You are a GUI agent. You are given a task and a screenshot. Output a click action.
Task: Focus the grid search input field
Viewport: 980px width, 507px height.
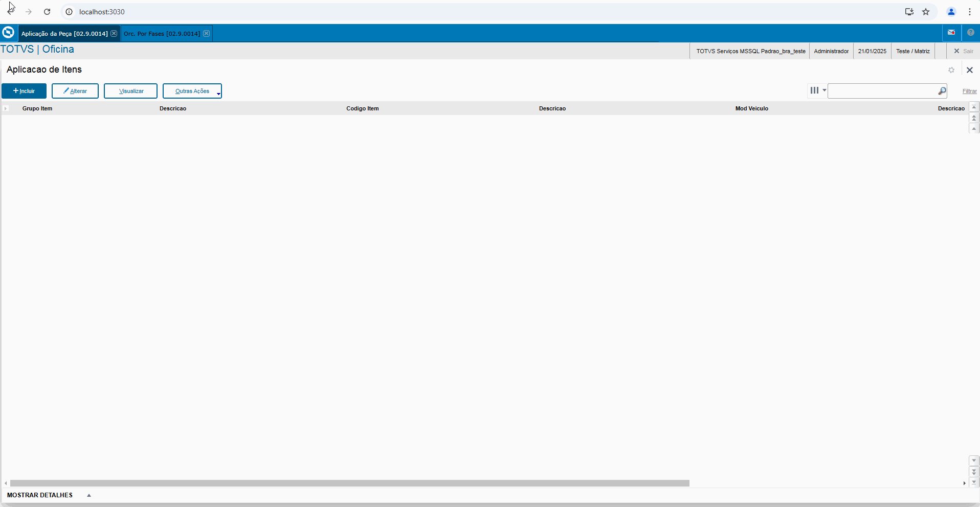(x=882, y=91)
